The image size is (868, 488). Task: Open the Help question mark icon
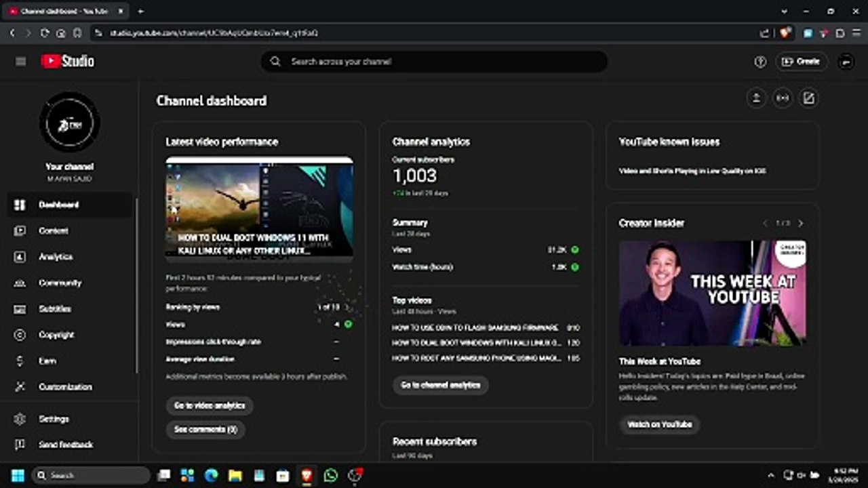(x=760, y=62)
